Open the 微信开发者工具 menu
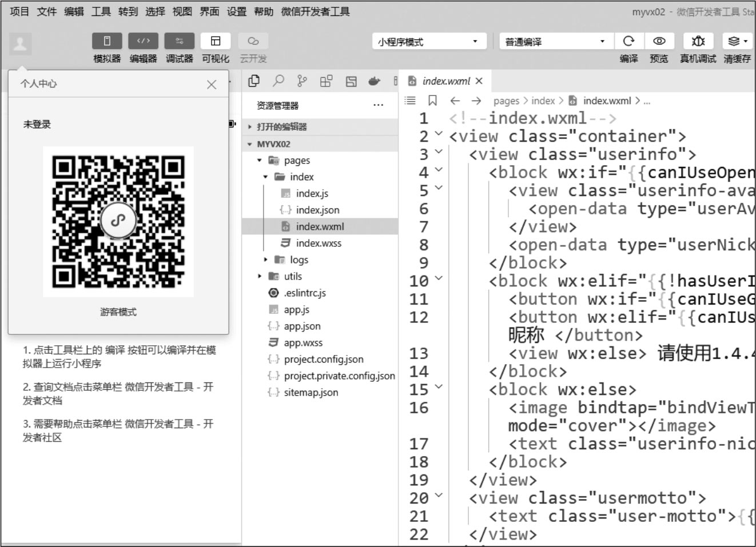Image resolution: width=756 pixels, height=547 pixels. (x=315, y=11)
